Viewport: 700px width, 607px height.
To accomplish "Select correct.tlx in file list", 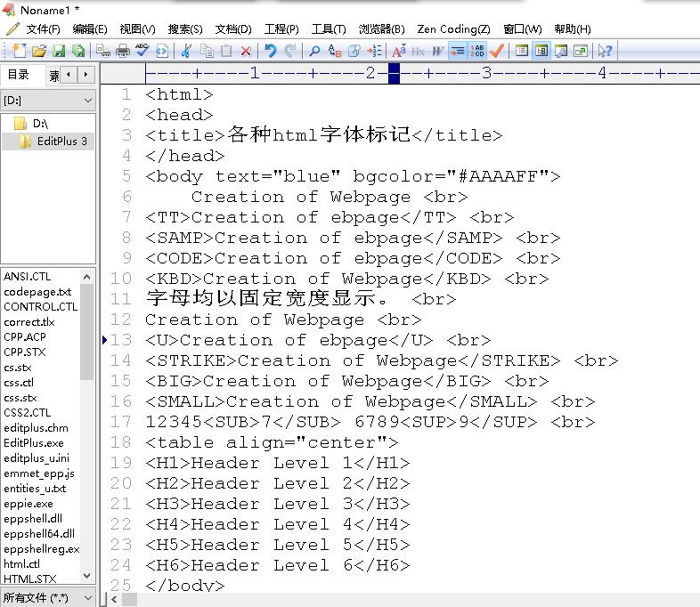I will [29, 322].
